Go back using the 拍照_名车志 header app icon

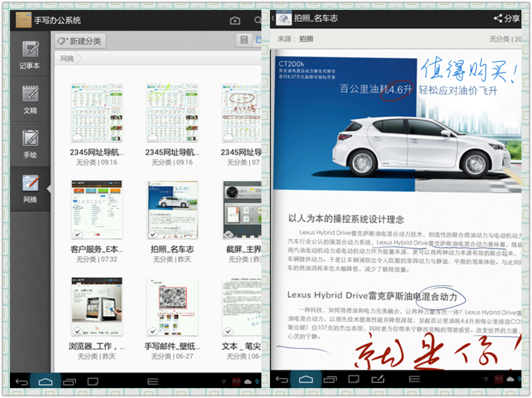click(x=283, y=18)
